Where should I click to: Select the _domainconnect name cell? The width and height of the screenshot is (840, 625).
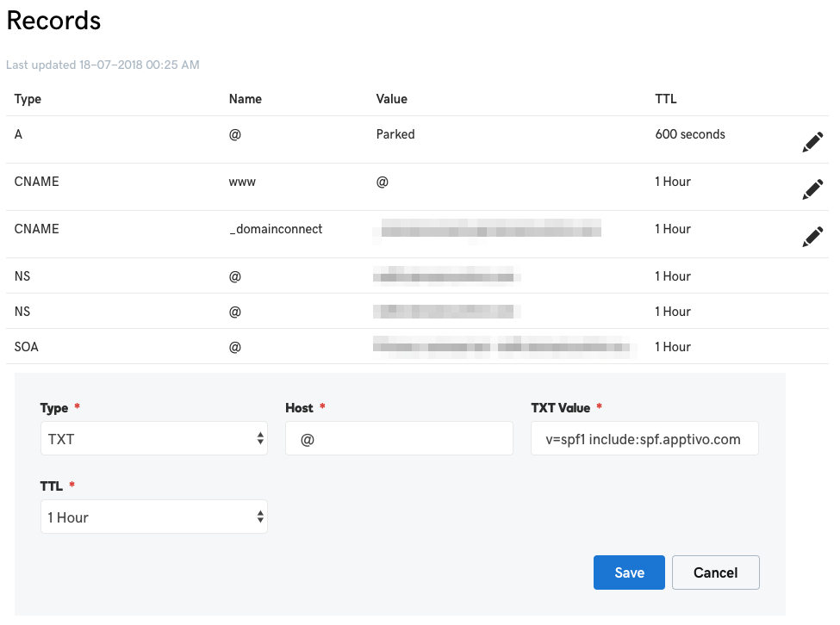(276, 229)
